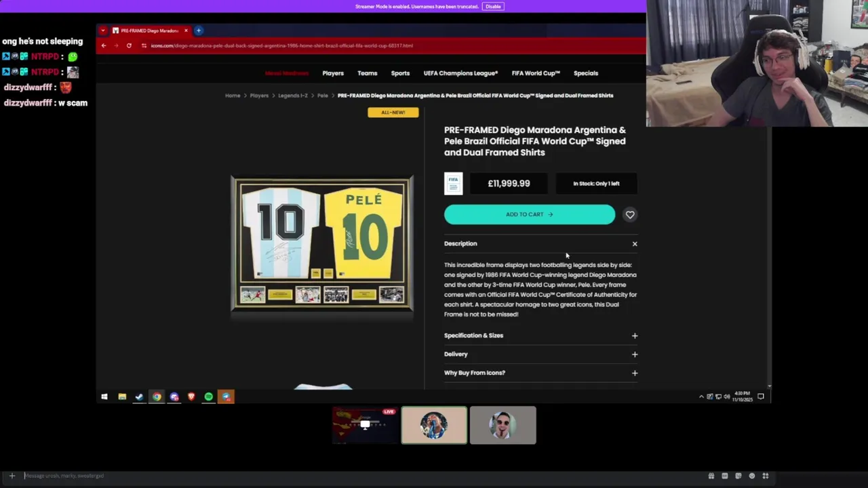Reload the icons.com page
Viewport: 868px width, 488px height.
[129, 45]
